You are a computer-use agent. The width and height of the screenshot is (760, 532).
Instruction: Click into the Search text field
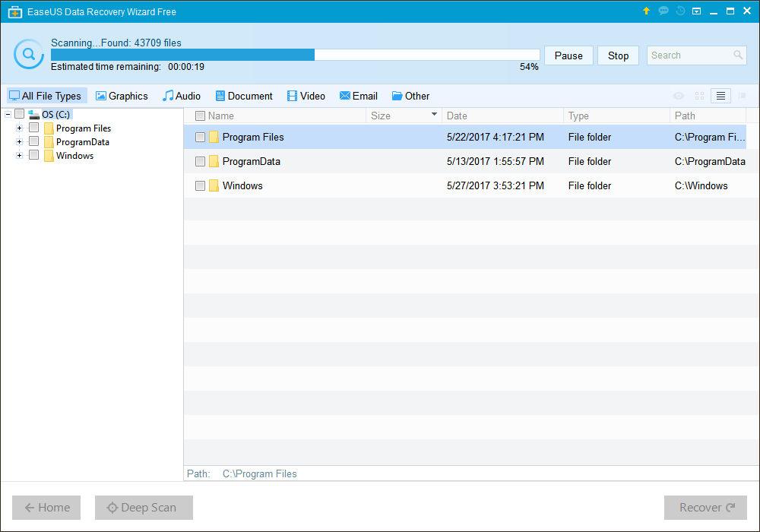(x=688, y=55)
